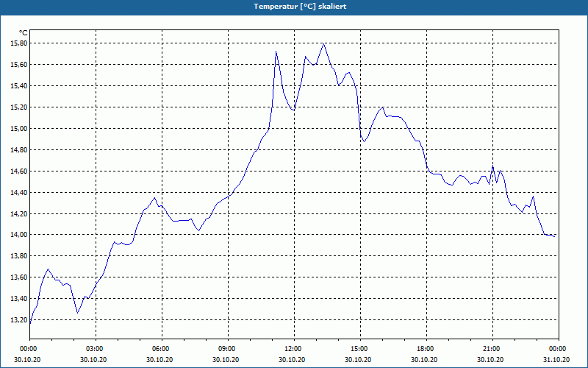Click the 06:00 time label
The height and width of the screenshot is (368, 588).
[x=162, y=349]
